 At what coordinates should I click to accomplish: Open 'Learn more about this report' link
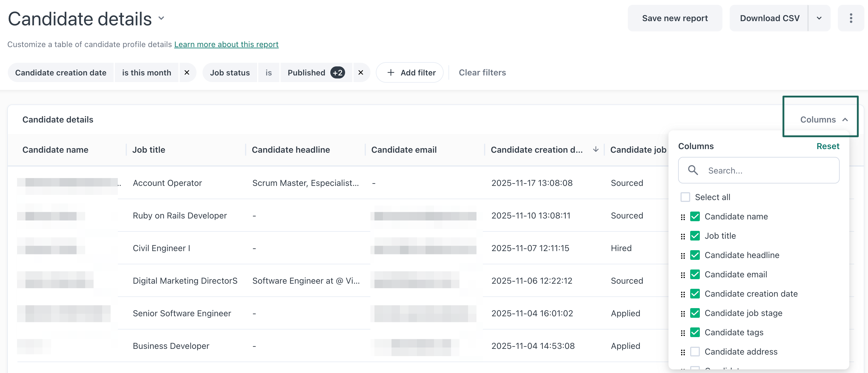(226, 44)
